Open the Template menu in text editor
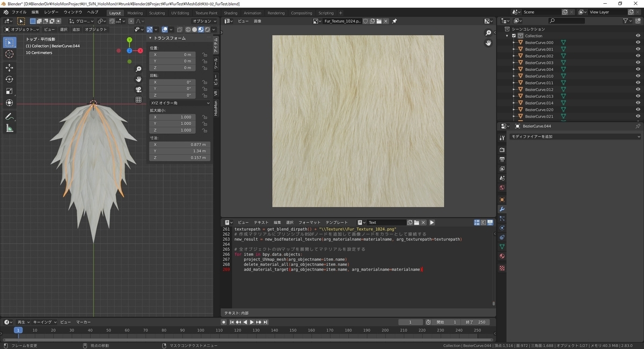This screenshot has height=349, width=644. (336, 222)
